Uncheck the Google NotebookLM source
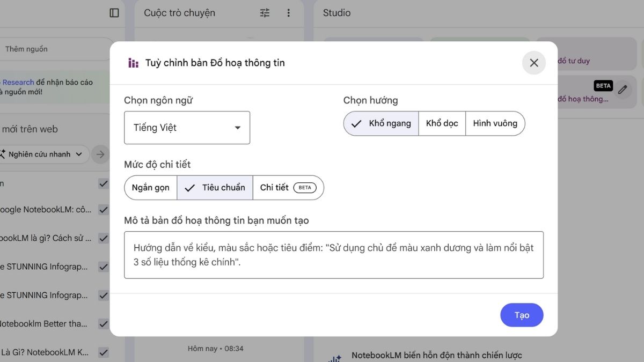The height and width of the screenshot is (362, 644). click(104, 209)
